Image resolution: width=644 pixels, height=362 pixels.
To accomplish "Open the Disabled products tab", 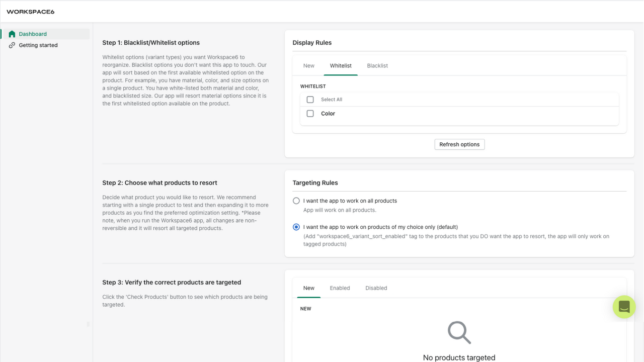I will 376,288.
